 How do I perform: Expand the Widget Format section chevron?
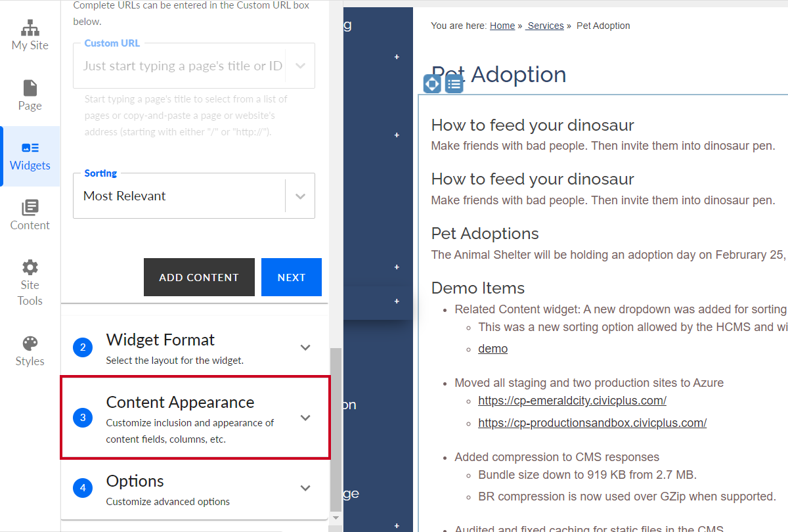click(305, 348)
